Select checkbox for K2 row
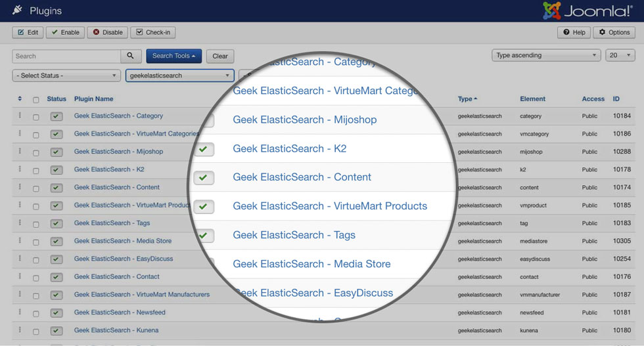 click(x=36, y=171)
